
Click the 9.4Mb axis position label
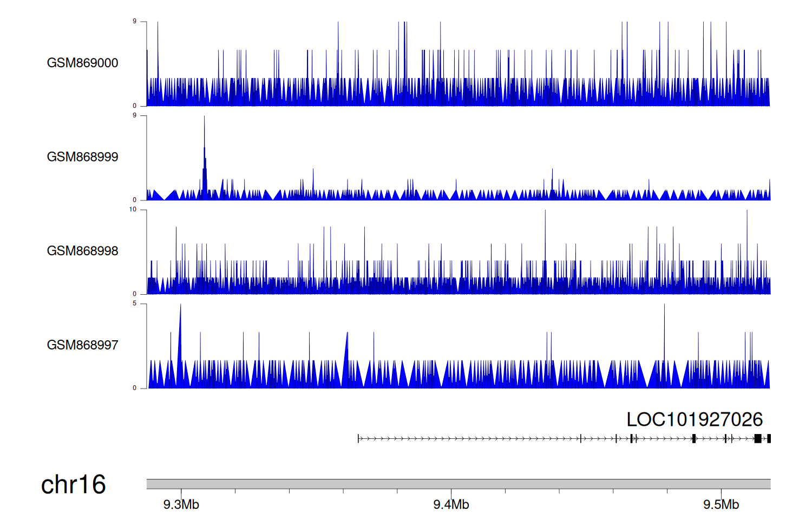[451, 504]
